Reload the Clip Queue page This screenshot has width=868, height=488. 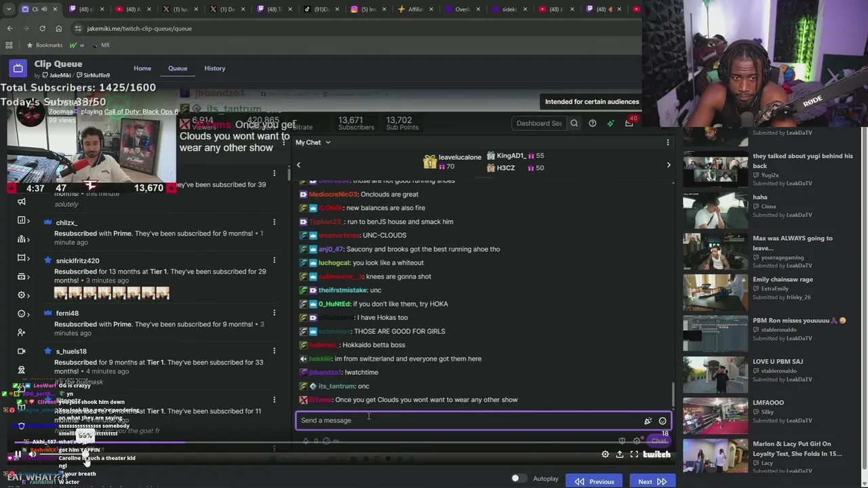coord(42,28)
